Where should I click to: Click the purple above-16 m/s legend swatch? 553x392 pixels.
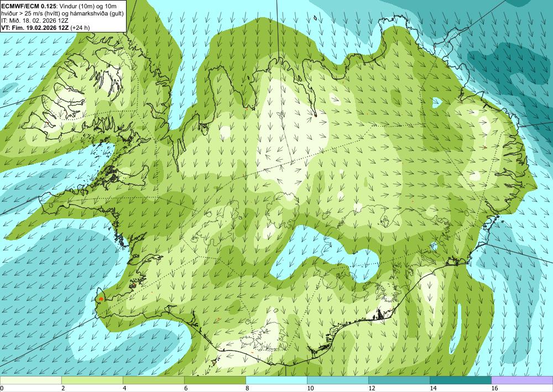522,380
